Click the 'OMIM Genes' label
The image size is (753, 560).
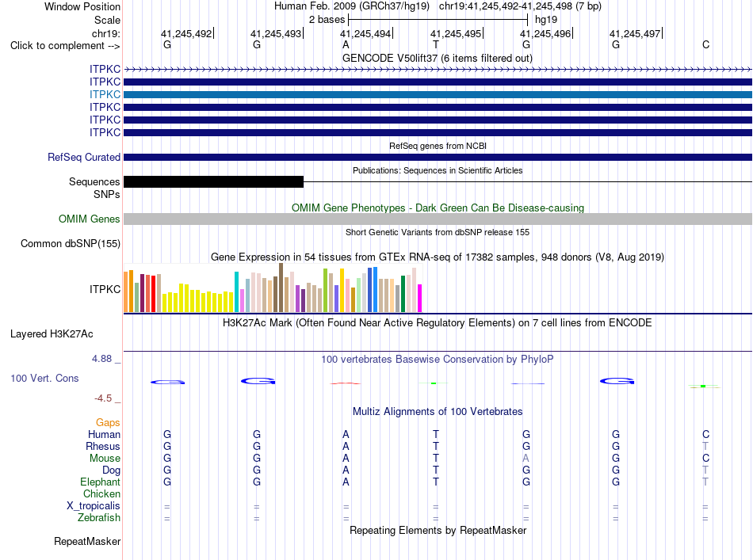[x=90, y=219]
